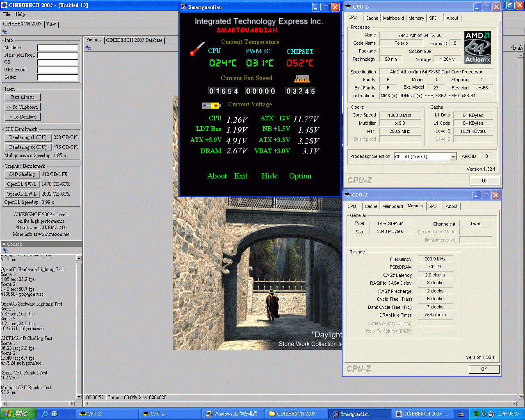Click Option link in Smartguardian

tap(300, 176)
